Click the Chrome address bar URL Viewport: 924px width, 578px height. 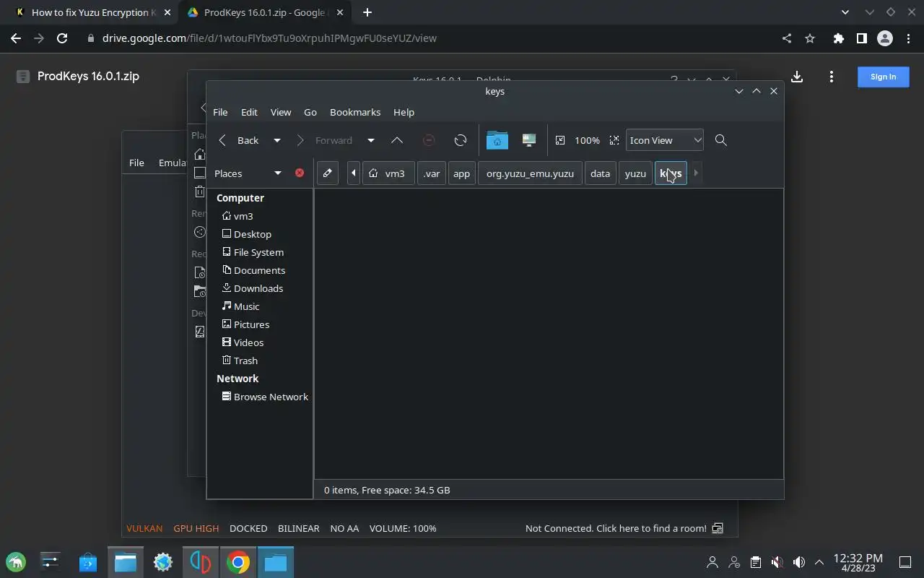(x=269, y=38)
